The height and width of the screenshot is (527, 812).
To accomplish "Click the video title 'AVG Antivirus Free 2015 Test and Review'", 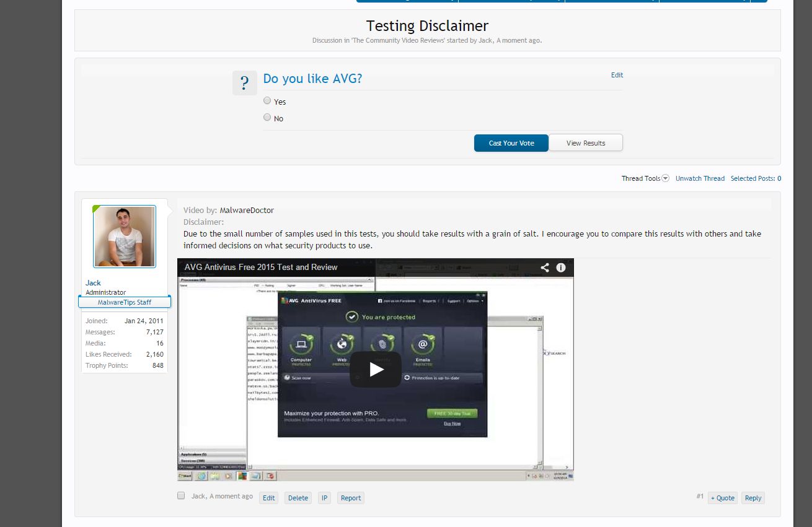I will pos(261,268).
